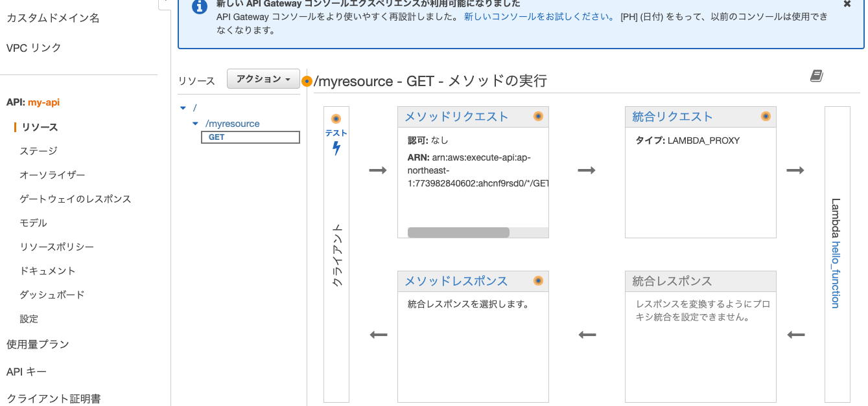
Task: Click the テスト link in the client box
Action: [x=336, y=133]
